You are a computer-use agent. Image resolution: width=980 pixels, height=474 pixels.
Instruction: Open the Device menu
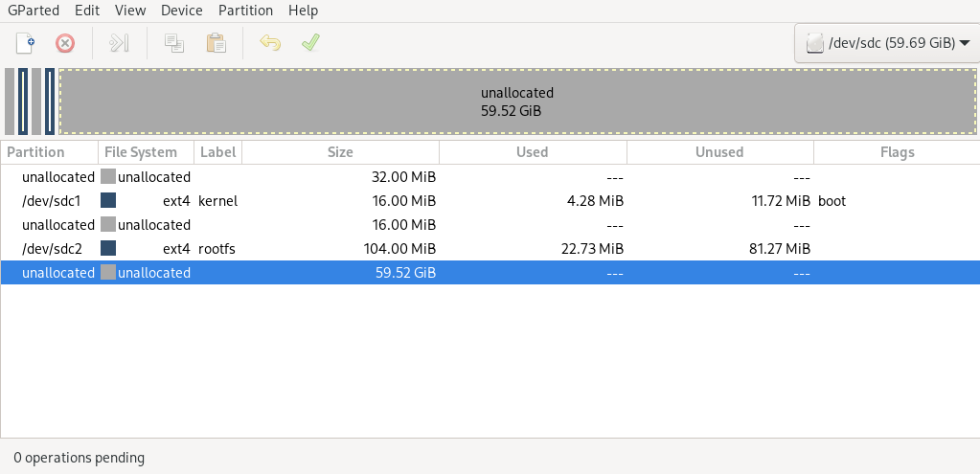(182, 11)
